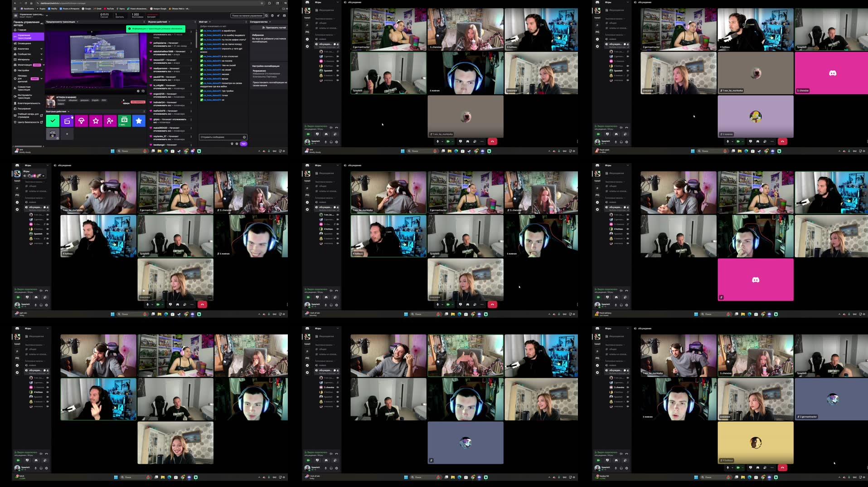Click the chat message input field
This screenshot has width=868, height=487.
click(223, 137)
